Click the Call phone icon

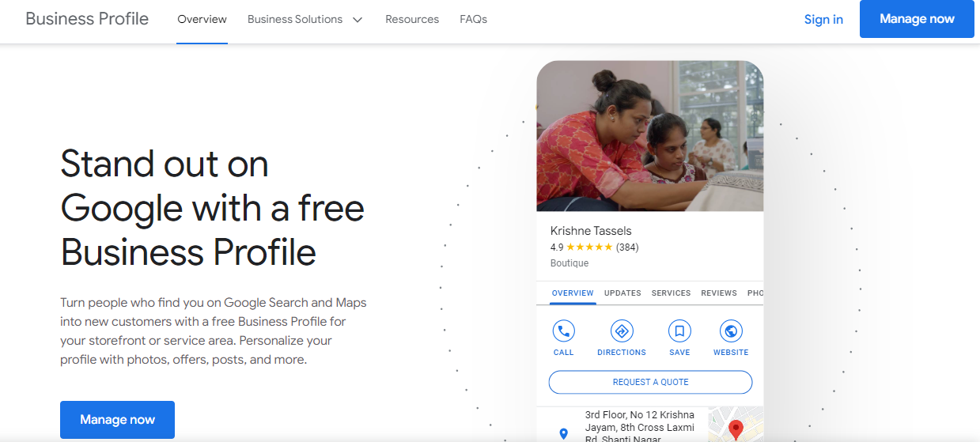pyautogui.click(x=564, y=331)
